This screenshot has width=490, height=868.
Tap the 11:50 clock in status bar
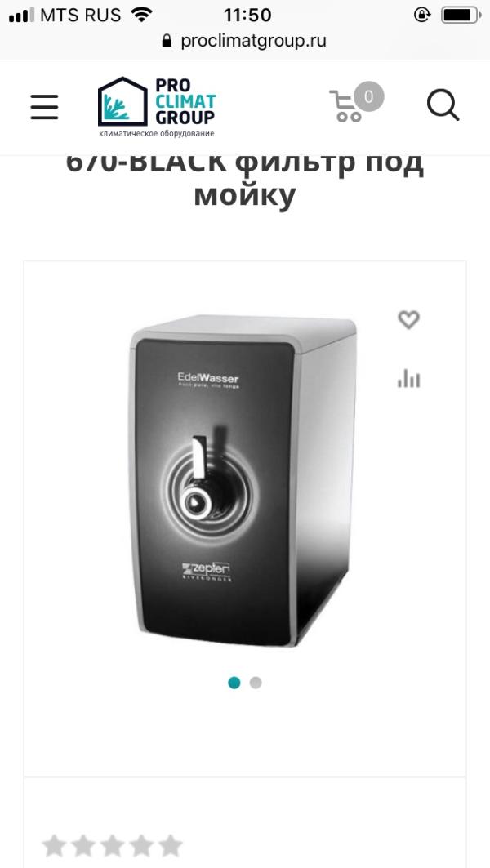[x=247, y=15]
